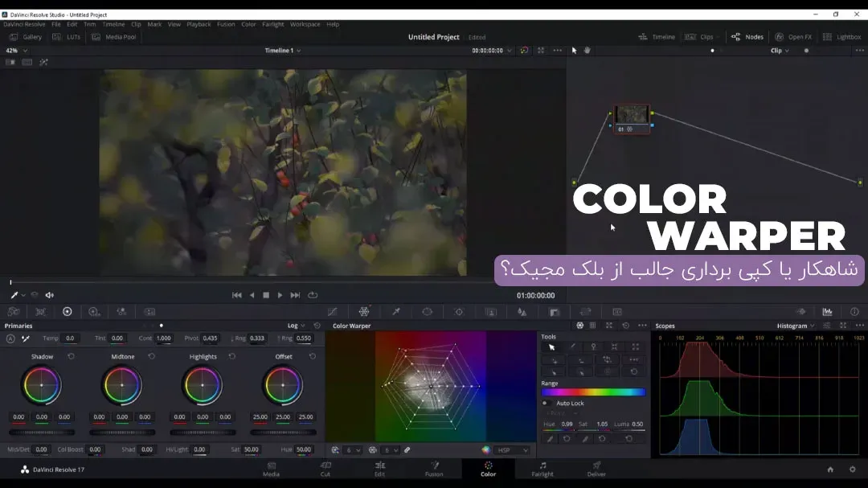Image resolution: width=868 pixels, height=488 pixels.
Task: Jump to first frame of clip
Action: pos(237,295)
